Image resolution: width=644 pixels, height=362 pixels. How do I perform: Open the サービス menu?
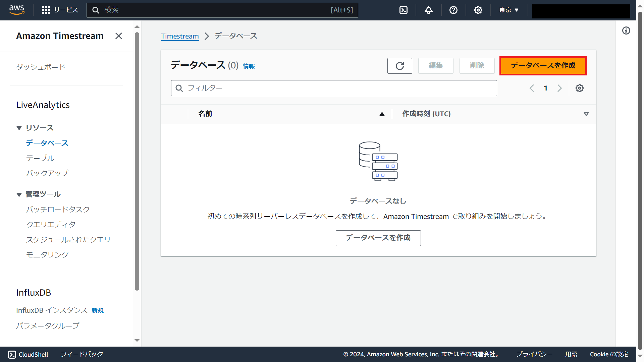(60, 10)
